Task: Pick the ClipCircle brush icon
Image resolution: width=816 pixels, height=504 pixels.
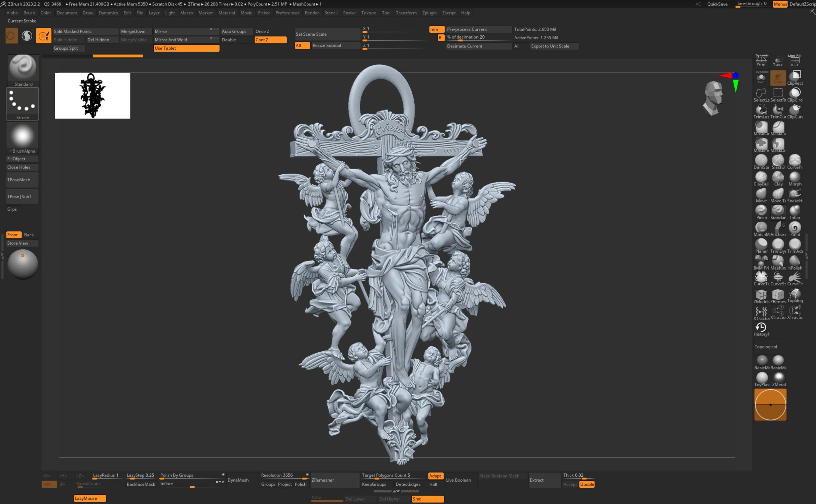Action: tap(795, 95)
